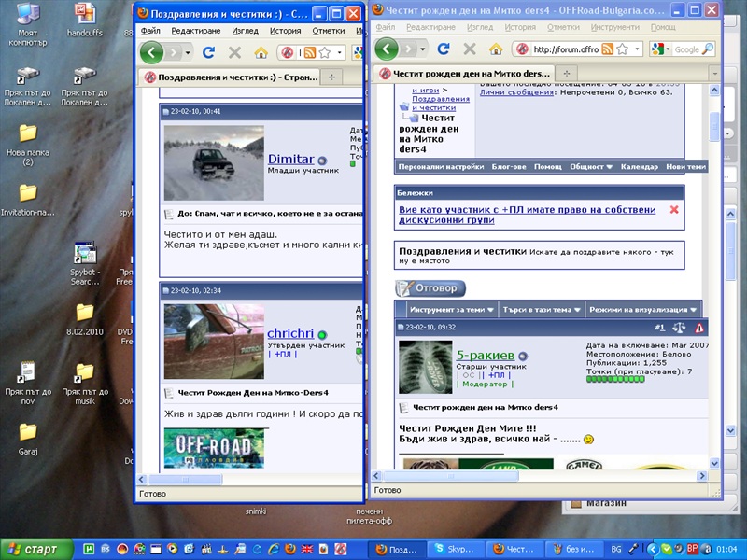The image size is (747, 560).
Task: Open the 5-ракиев user profile link
Action: (485, 355)
